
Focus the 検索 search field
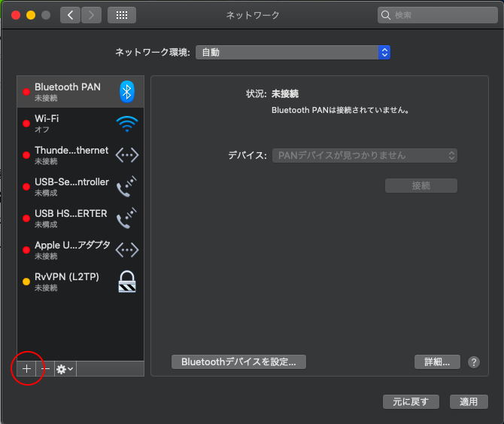coord(438,15)
